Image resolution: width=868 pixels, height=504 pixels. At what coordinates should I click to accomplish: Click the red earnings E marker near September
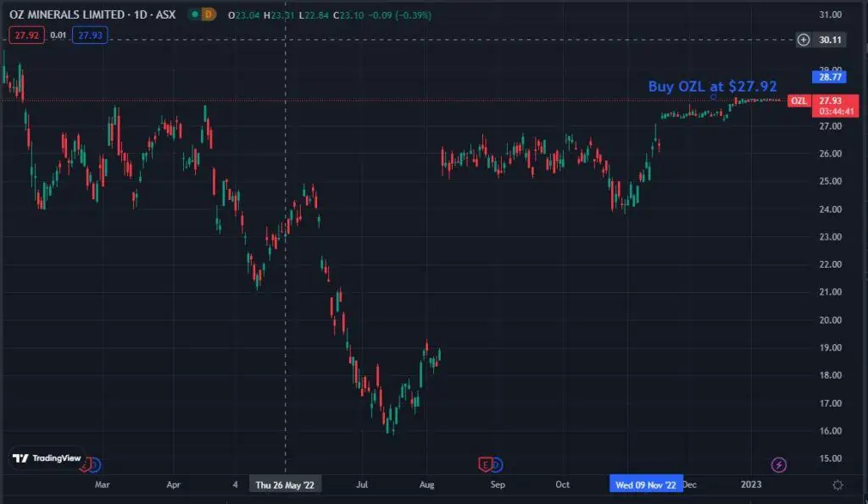tap(486, 464)
